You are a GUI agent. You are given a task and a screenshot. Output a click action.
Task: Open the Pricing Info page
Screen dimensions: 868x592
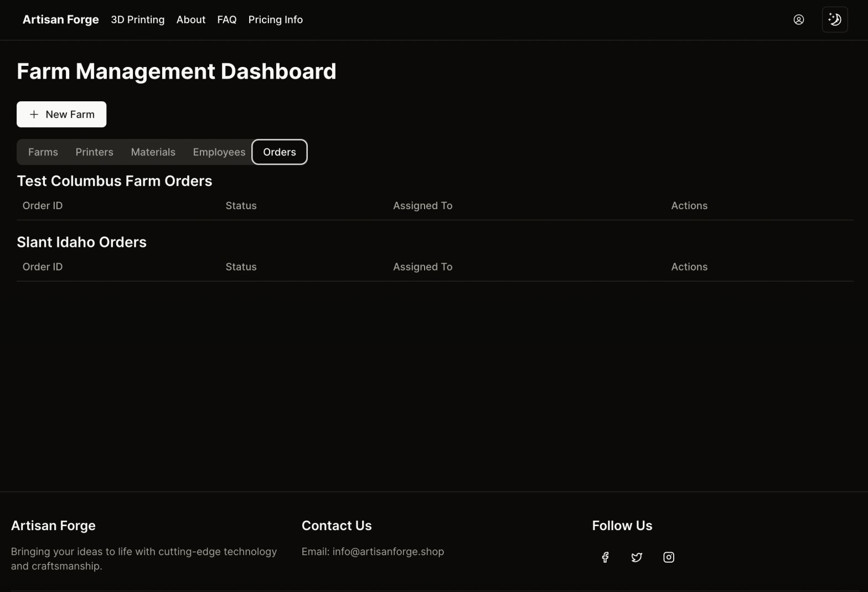(x=276, y=20)
